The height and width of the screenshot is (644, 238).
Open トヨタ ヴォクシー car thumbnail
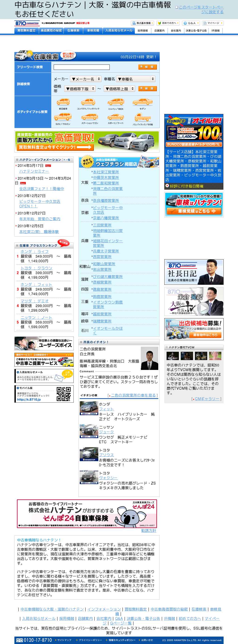click(x=89, y=477)
